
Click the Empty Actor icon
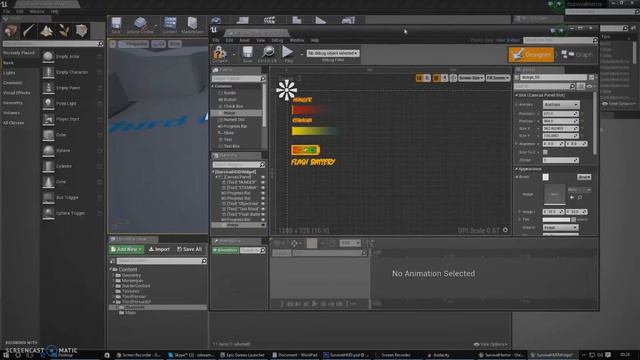pos(48,56)
